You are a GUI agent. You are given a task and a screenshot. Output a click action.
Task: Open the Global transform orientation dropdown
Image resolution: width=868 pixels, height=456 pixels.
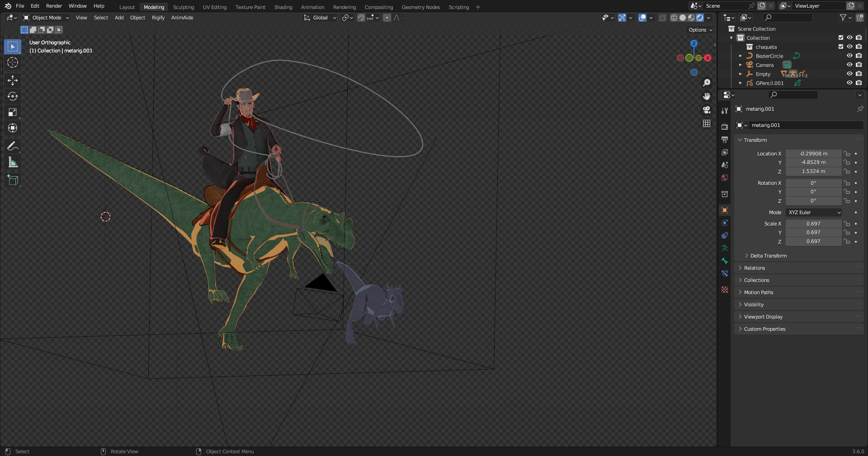click(320, 18)
